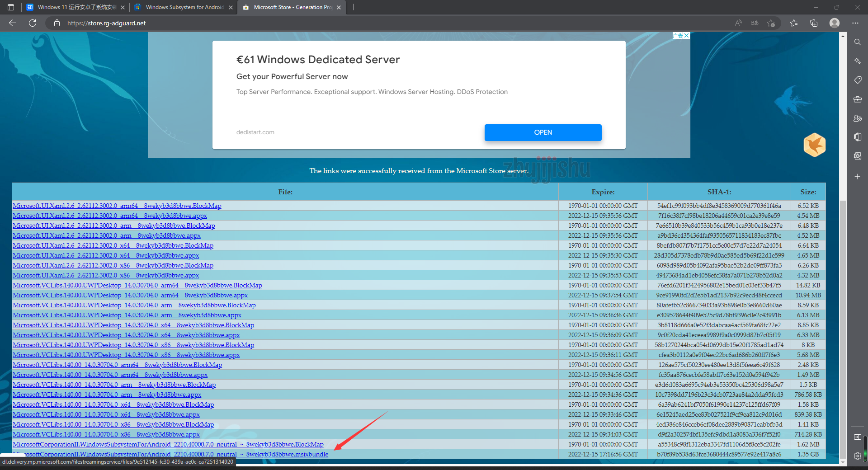Click the orange bird floating icon
868x470 pixels.
(x=815, y=145)
